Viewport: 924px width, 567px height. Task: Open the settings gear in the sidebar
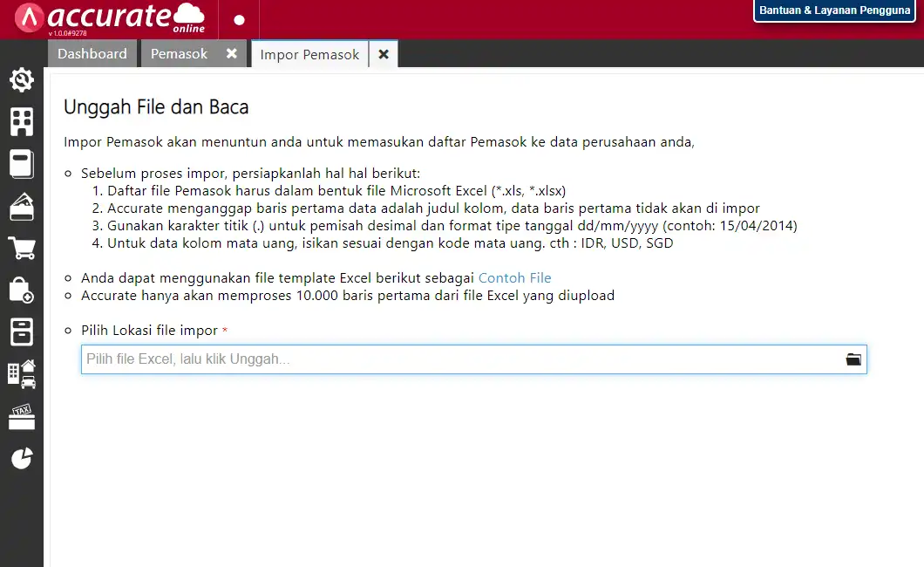point(21,79)
